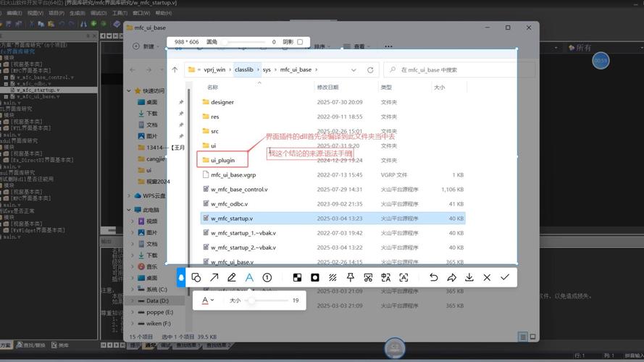
Task: Select the w_mfc_odbc.v file
Action: (x=229, y=204)
